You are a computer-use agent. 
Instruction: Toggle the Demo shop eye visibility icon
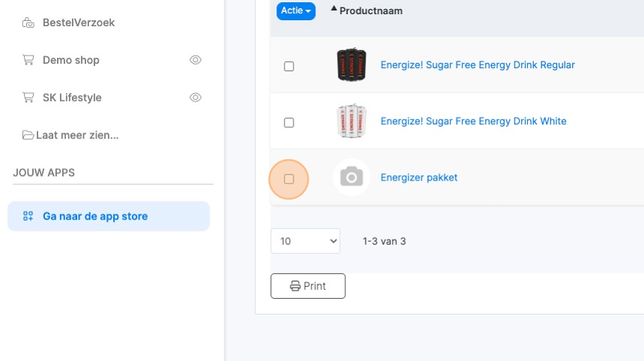195,60
